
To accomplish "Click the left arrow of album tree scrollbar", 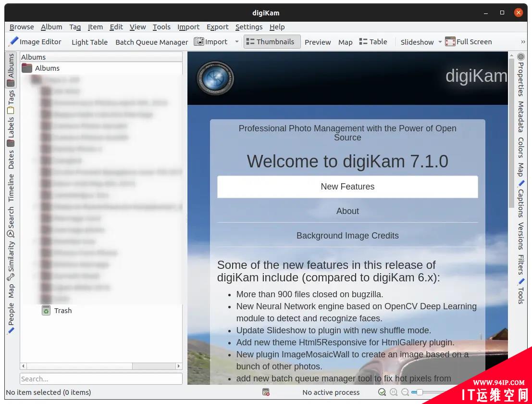I will pyautogui.click(x=24, y=366).
